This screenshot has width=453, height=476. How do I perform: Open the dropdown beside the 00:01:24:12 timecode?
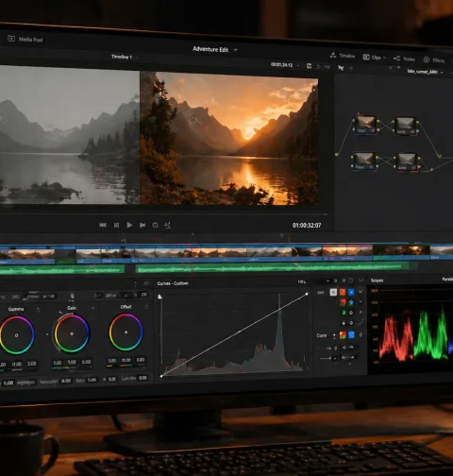(298, 65)
